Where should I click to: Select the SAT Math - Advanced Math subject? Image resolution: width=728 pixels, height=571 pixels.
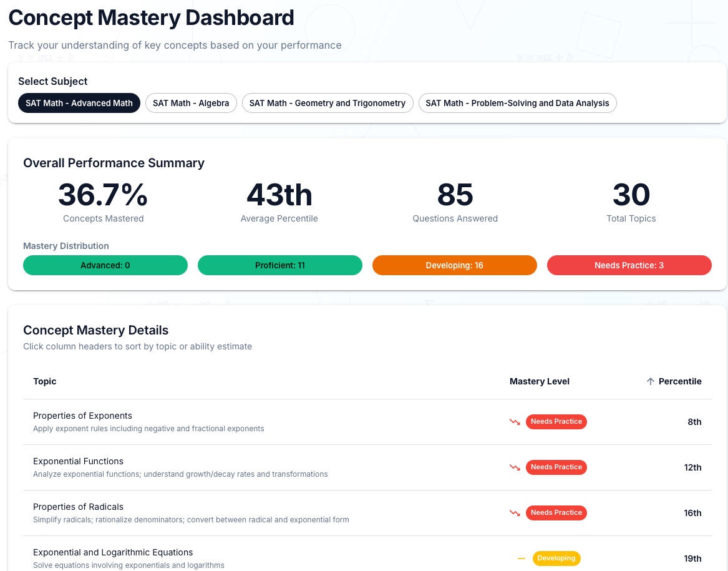pyautogui.click(x=79, y=103)
